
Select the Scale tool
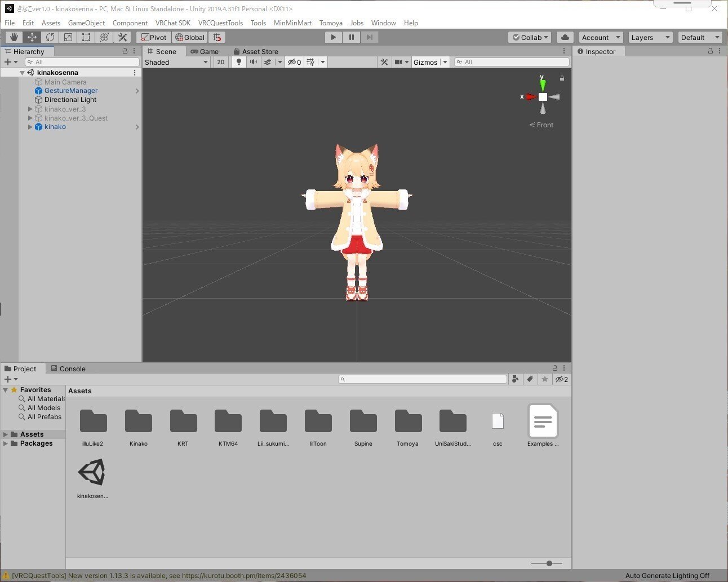68,37
